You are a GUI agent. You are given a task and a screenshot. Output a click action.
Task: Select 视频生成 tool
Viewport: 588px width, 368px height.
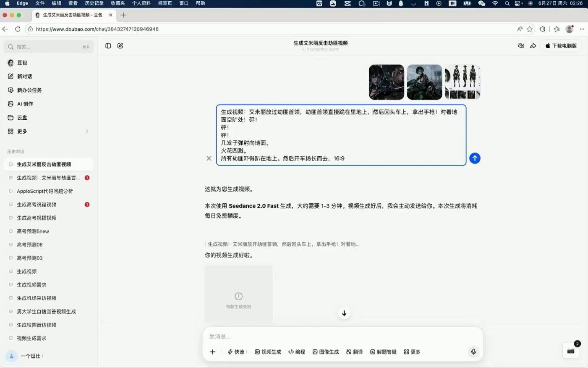click(268, 352)
